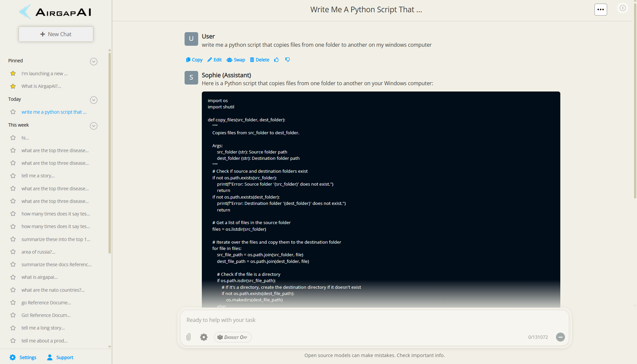Collapse the This week section
This screenshot has width=637, height=364.
[x=94, y=126]
